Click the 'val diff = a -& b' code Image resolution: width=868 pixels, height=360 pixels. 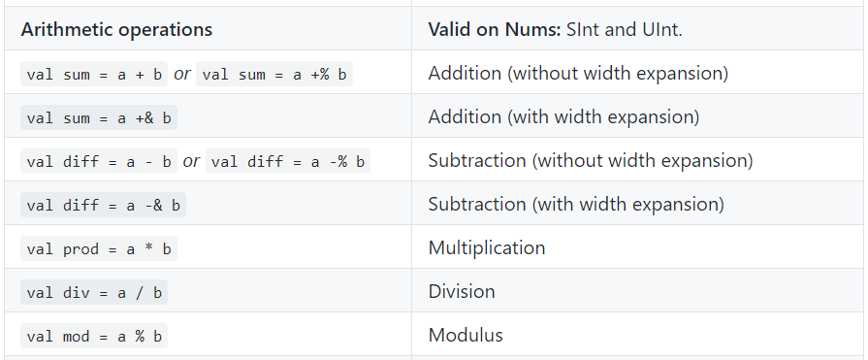click(x=103, y=205)
